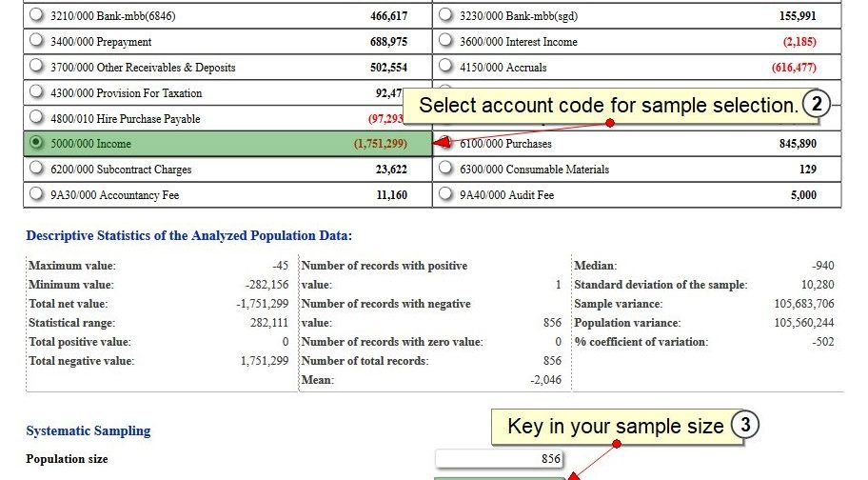The image size is (868, 480).
Task: Click the Population size input field
Action: (500, 458)
